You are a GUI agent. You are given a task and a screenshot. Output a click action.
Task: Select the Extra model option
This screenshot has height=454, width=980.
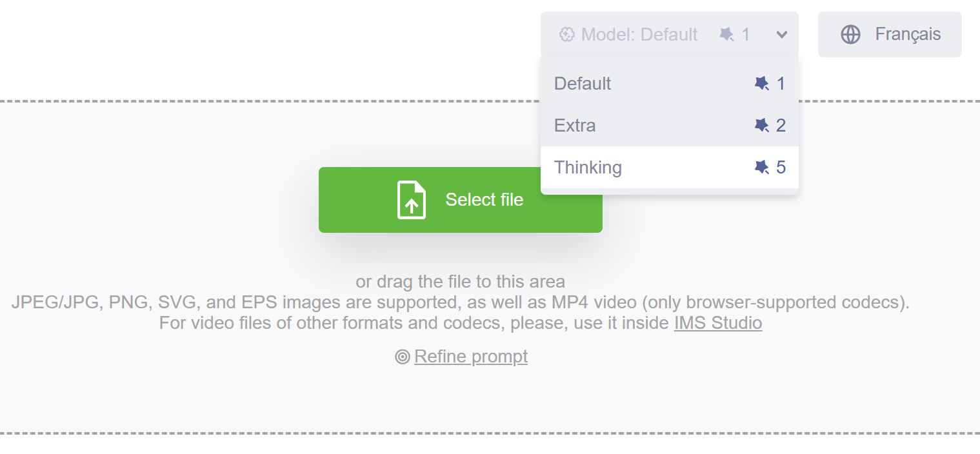575,126
